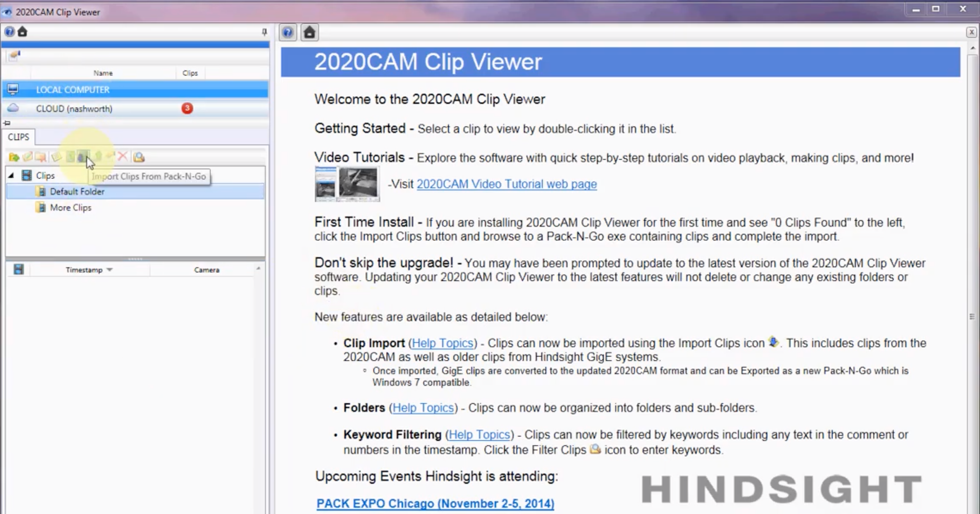Open help in the main viewer toolbar
Viewport: 980px width, 514px height.
pyautogui.click(x=288, y=32)
